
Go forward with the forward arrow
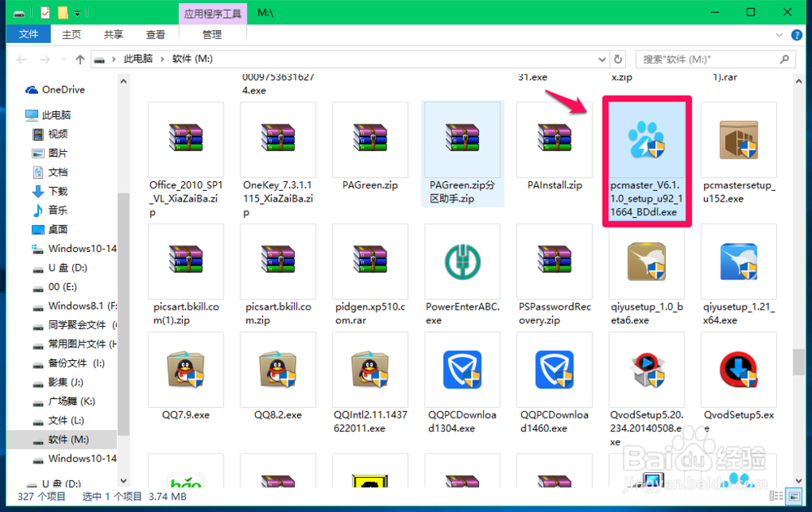(x=45, y=59)
